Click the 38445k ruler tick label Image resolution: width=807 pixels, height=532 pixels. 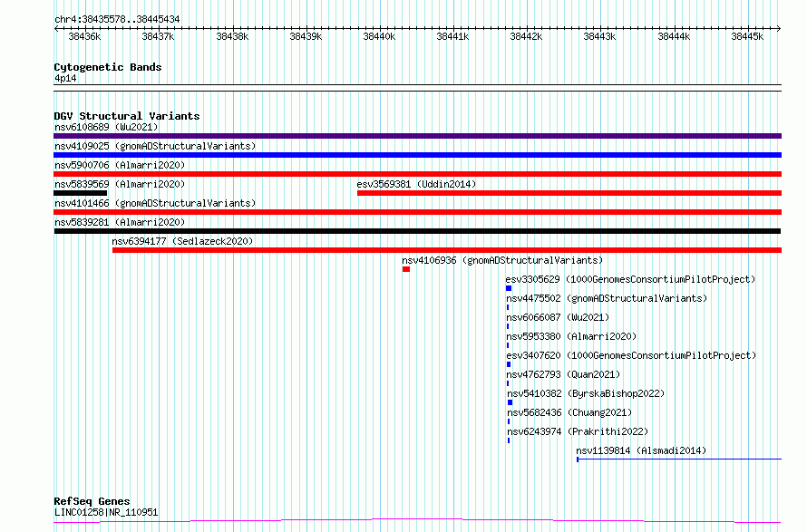pos(747,36)
